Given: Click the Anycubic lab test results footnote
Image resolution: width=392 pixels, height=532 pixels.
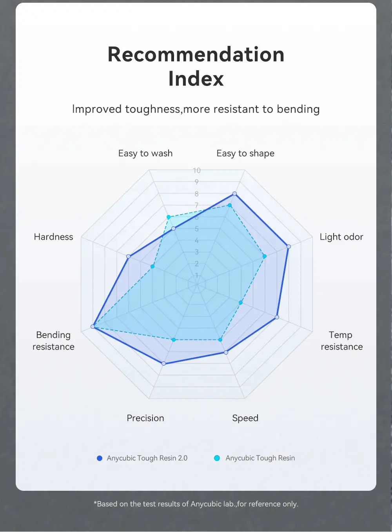Looking at the screenshot, I should point(196,504).
